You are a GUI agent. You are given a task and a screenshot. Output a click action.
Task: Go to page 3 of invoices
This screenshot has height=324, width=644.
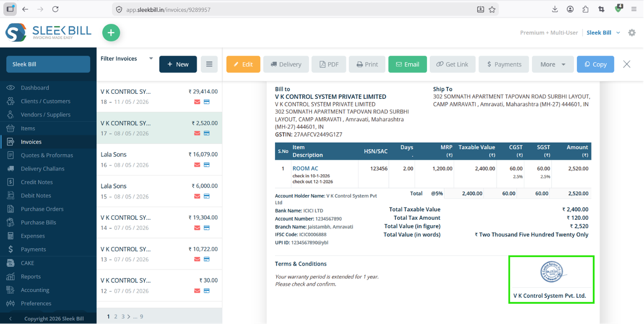pyautogui.click(x=123, y=316)
